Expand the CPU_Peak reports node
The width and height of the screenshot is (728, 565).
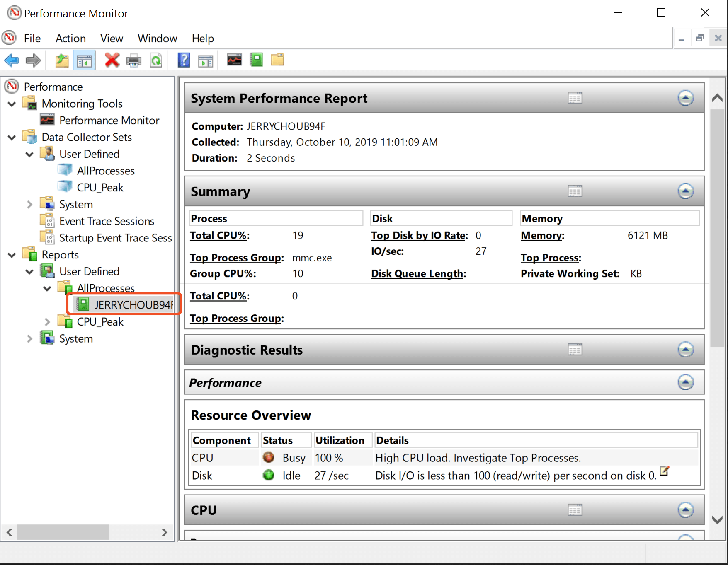(47, 322)
